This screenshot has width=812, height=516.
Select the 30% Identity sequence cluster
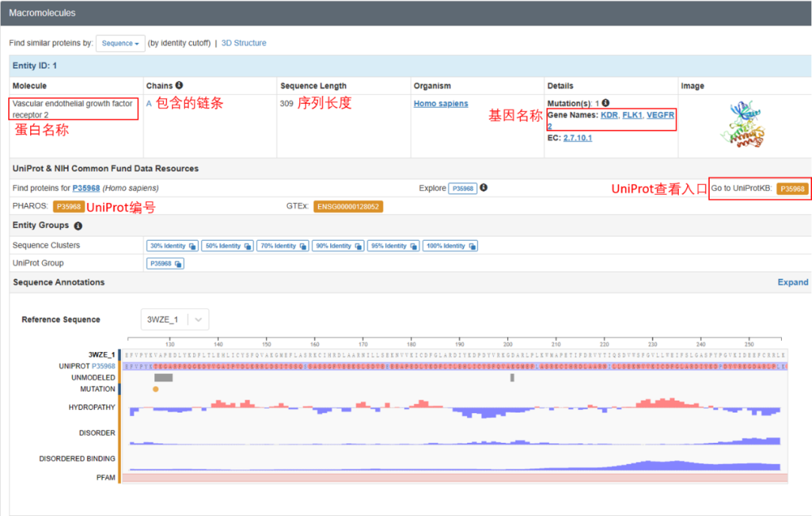(172, 246)
